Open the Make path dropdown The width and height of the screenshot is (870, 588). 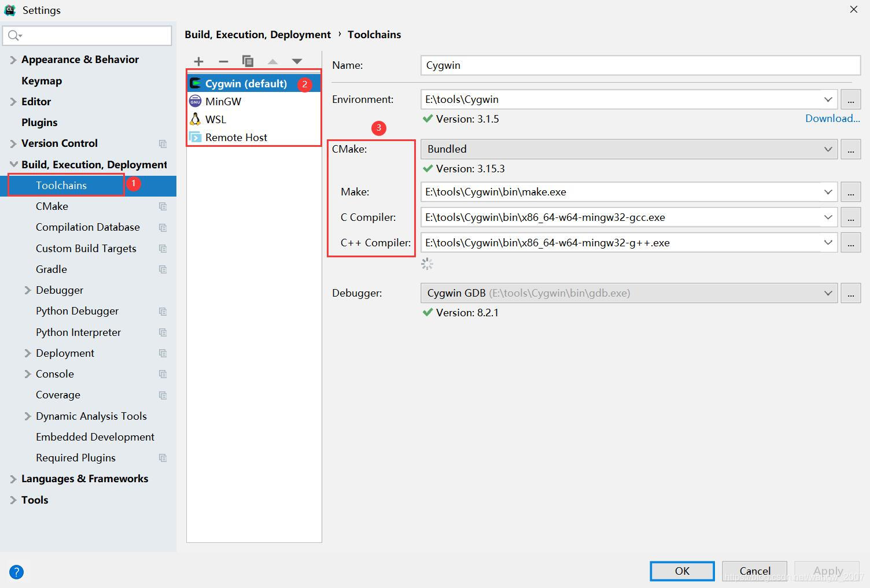coord(828,192)
